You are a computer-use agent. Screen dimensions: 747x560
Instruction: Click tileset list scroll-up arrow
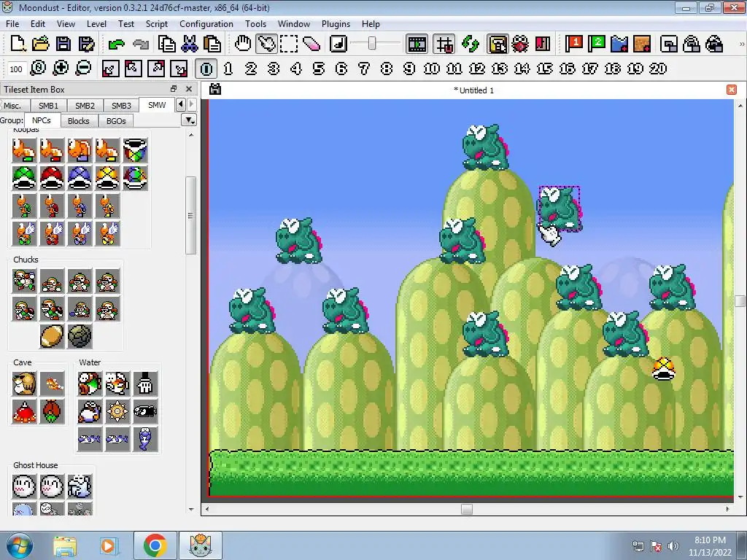pyautogui.click(x=191, y=135)
